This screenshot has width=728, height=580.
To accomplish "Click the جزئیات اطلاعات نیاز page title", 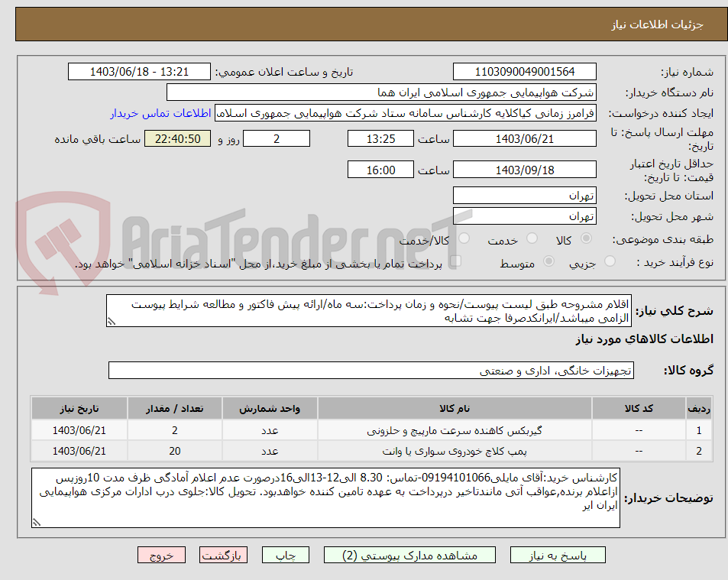I will [x=657, y=24].
